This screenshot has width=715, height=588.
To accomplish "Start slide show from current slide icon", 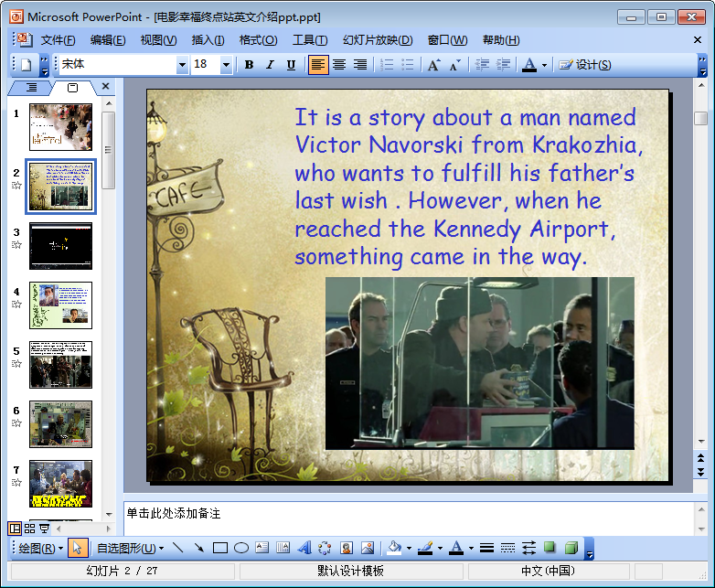I will point(44,529).
